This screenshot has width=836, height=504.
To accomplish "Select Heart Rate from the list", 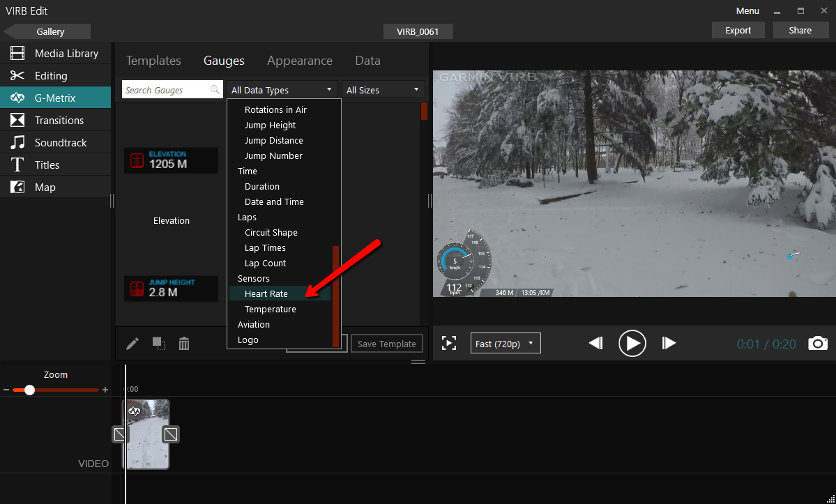I will pyautogui.click(x=266, y=294).
